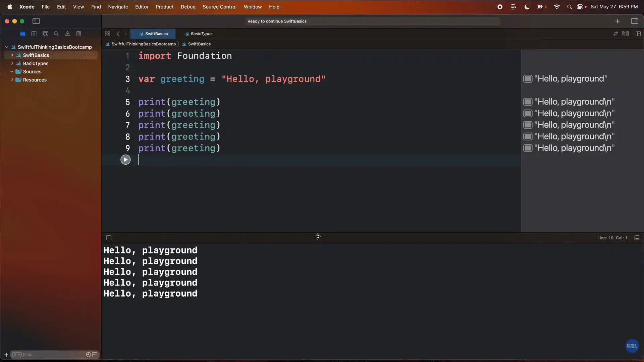Click the date and time in menu bar
The image size is (644, 362).
[x=614, y=7]
